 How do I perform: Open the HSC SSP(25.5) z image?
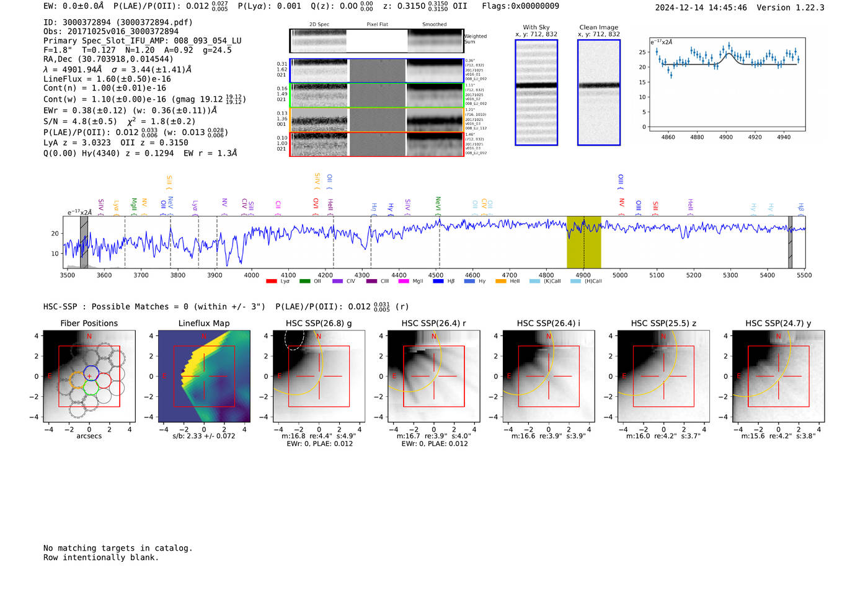point(663,376)
